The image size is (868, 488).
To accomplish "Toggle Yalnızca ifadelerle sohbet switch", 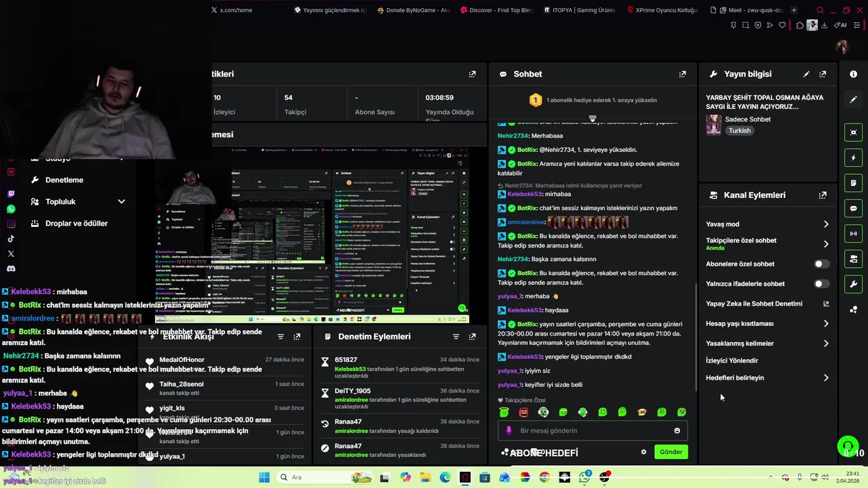I will [x=821, y=284].
